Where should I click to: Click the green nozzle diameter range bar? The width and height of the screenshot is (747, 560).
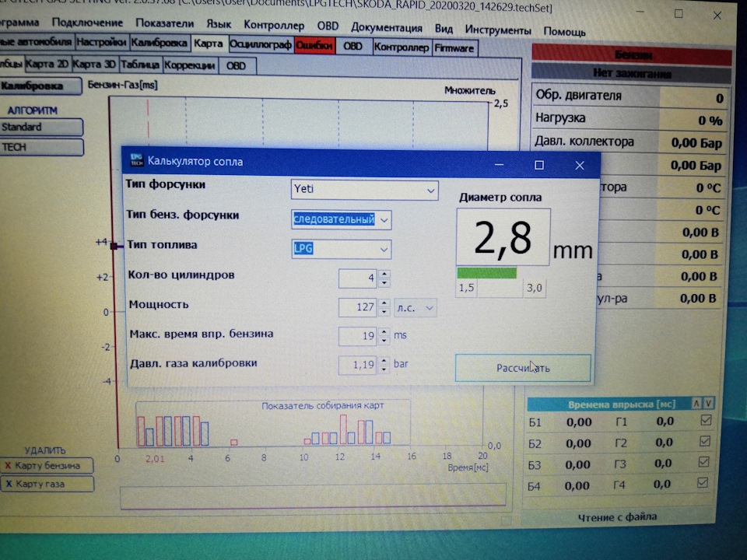tap(488, 272)
